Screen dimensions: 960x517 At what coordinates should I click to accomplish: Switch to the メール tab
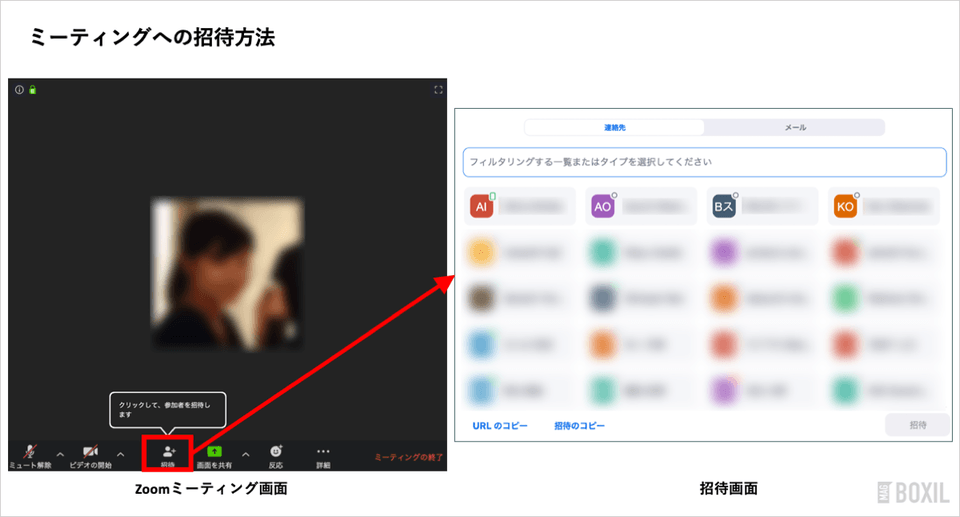795,127
